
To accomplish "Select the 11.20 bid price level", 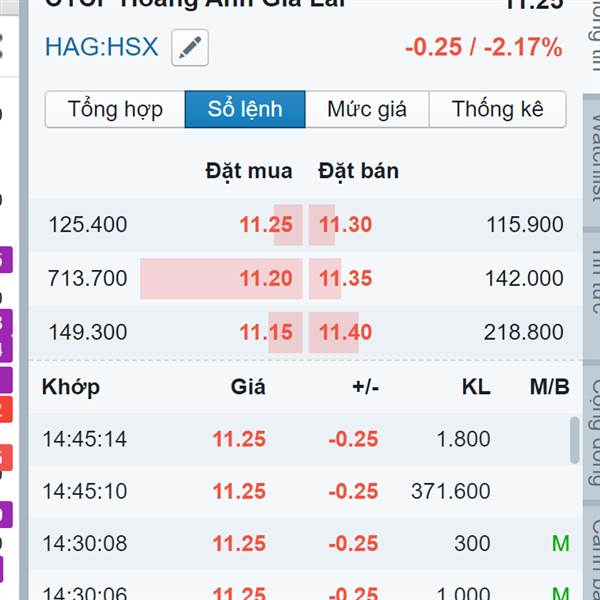I will tap(266, 278).
